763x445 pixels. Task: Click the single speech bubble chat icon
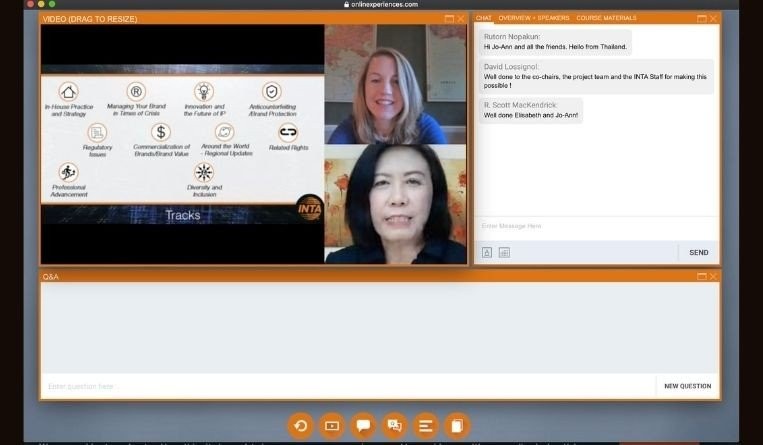[x=363, y=426]
